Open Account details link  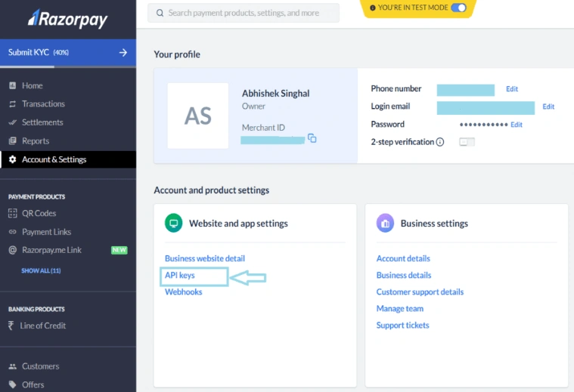tap(403, 258)
